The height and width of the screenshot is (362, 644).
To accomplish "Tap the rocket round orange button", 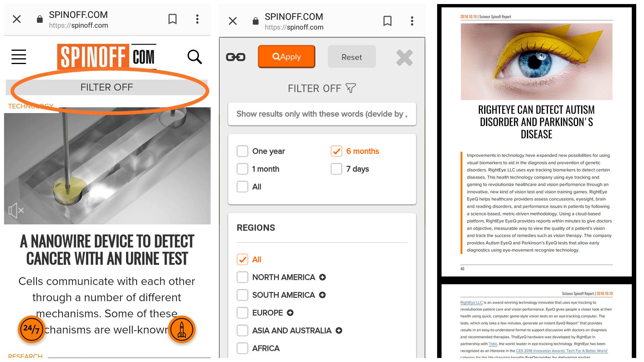I will 182,329.
